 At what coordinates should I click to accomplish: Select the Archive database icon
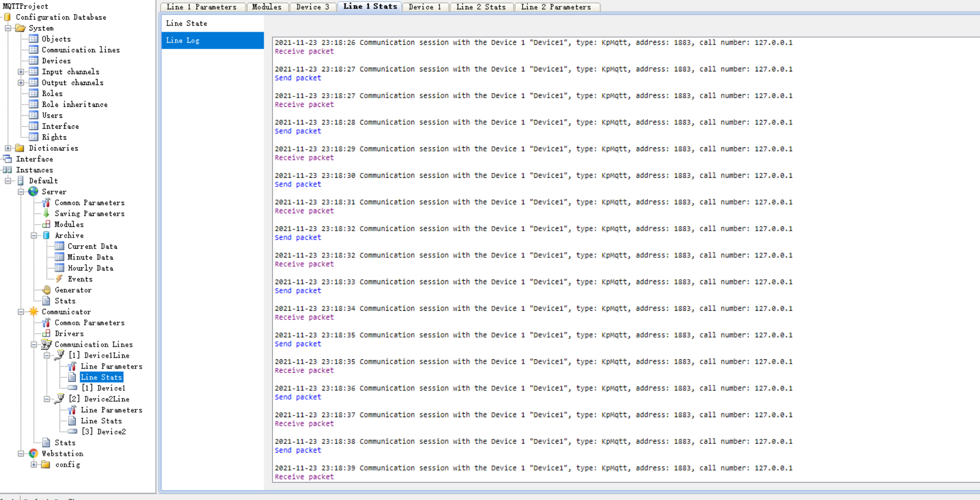(46, 235)
